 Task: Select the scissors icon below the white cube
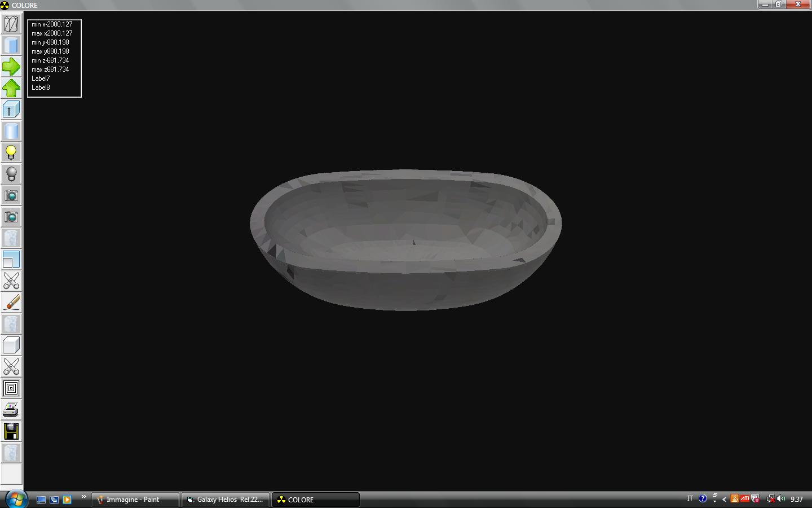(x=11, y=367)
